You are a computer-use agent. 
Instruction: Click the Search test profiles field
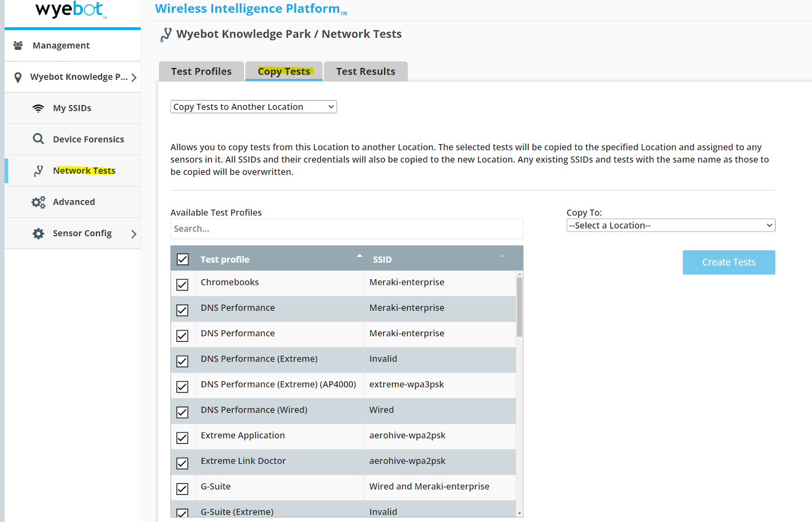pos(347,229)
